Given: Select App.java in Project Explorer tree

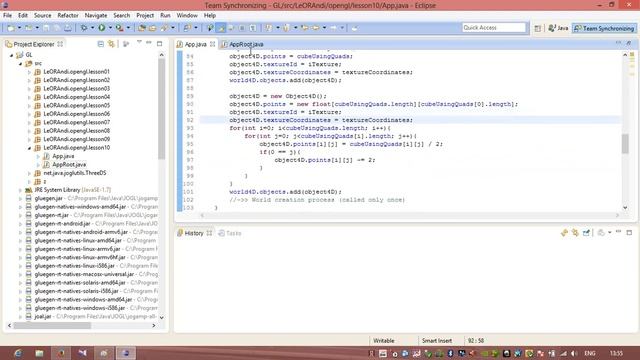Looking at the screenshot, I should click(x=63, y=156).
